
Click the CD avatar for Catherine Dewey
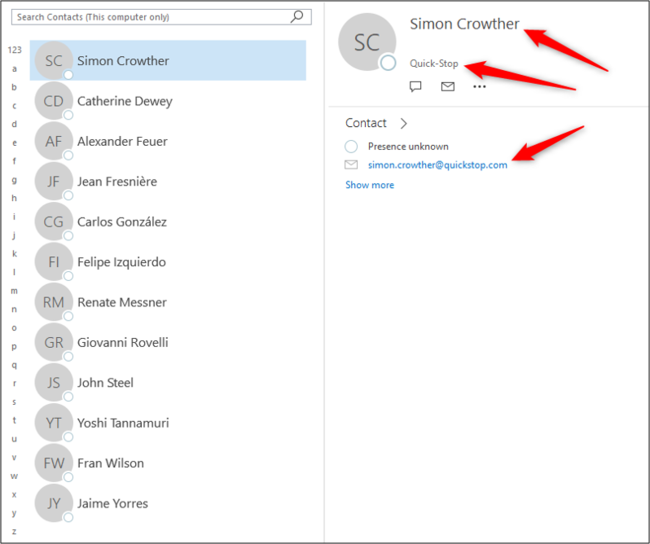pyautogui.click(x=53, y=101)
